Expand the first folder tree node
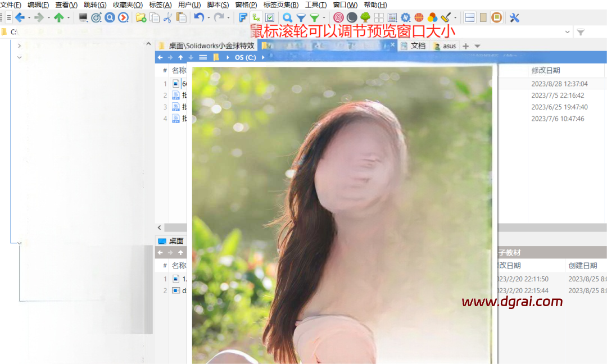Viewport: 607px width, 364px height. pos(19,46)
